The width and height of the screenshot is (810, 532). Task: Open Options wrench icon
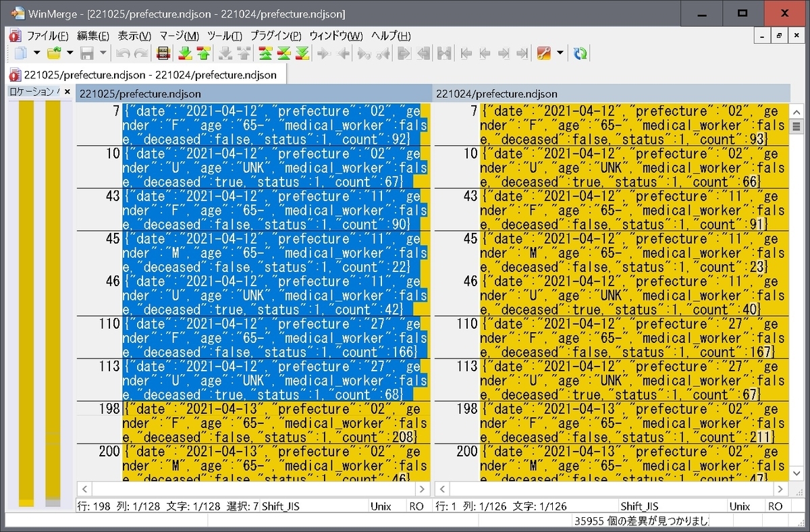tap(543, 53)
